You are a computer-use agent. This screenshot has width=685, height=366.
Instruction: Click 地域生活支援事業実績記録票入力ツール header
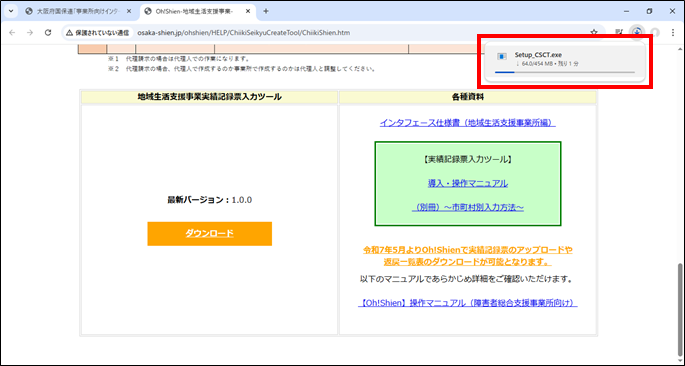(x=210, y=97)
